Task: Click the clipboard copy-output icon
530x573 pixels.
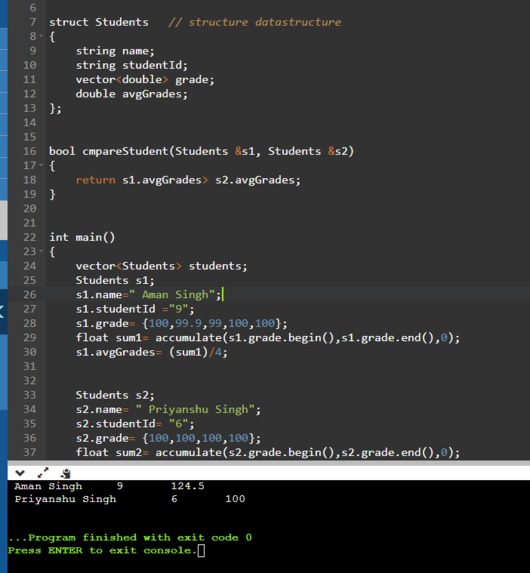Action: [66, 474]
